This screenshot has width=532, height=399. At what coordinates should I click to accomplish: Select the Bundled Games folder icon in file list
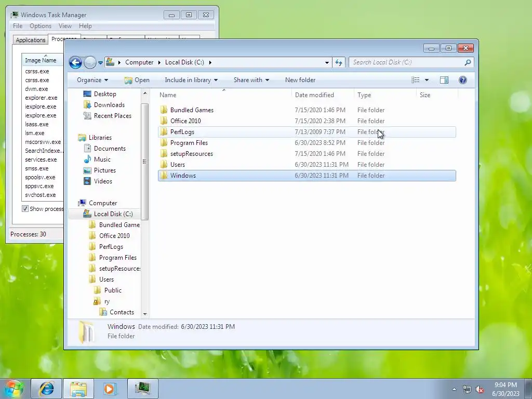[164, 110]
